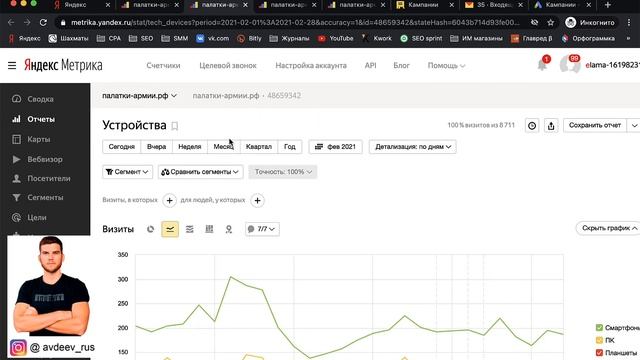Viewport: 640px width, 360px height.
Task: Click the Яндекс Метрика logo
Action: pos(63,65)
